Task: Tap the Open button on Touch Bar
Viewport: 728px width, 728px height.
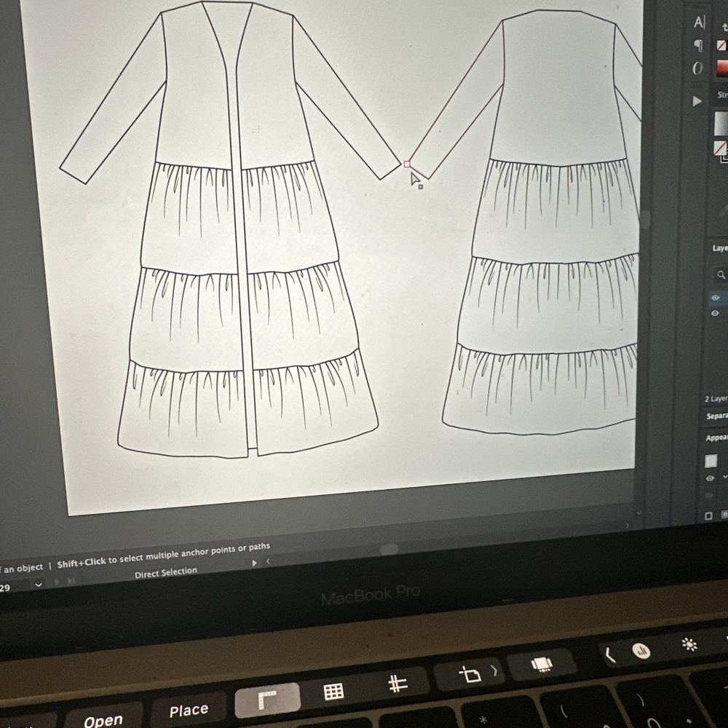Action: click(x=103, y=721)
